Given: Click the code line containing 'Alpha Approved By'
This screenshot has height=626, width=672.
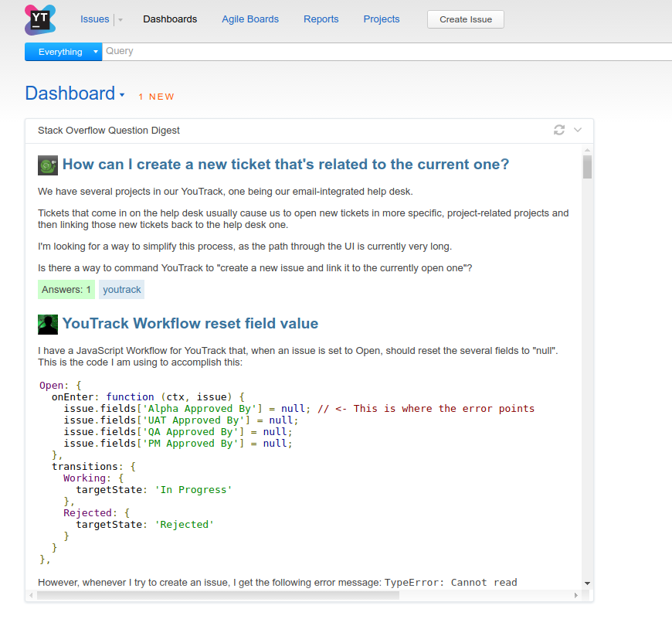Looking at the screenshot, I should pos(299,409).
